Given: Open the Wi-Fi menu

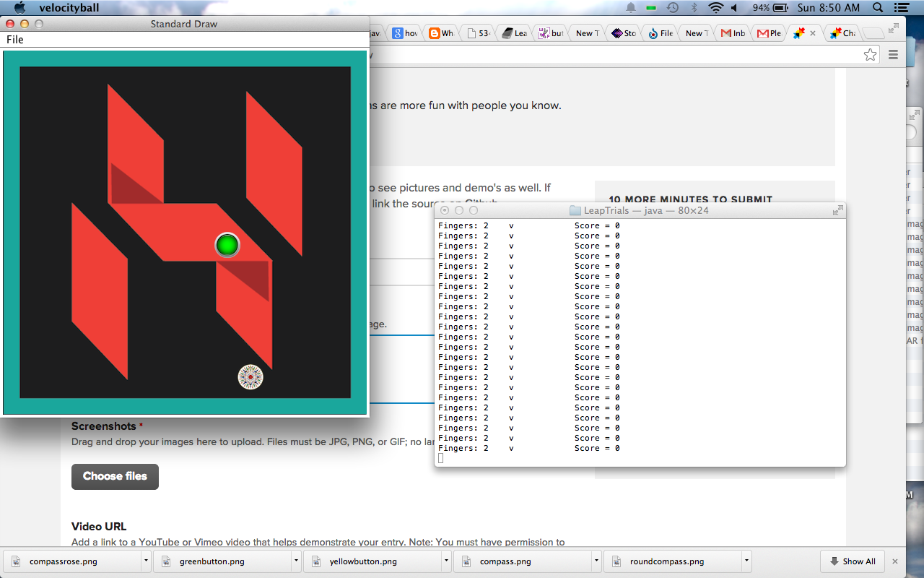Looking at the screenshot, I should coord(715,8).
